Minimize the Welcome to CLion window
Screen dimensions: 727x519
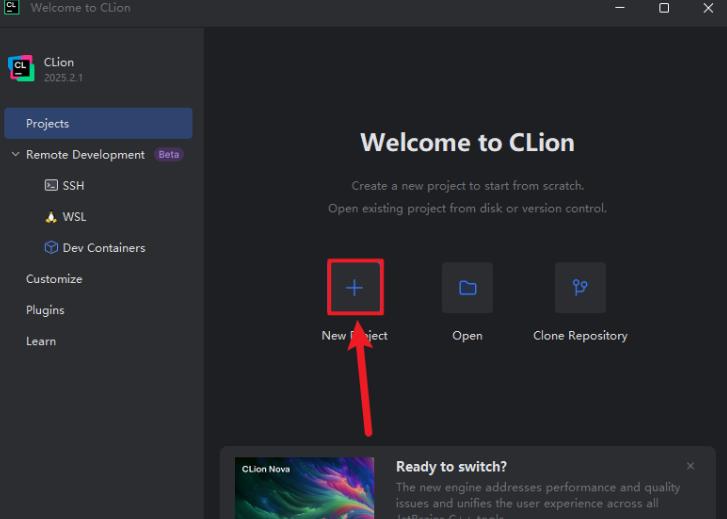[620, 7]
